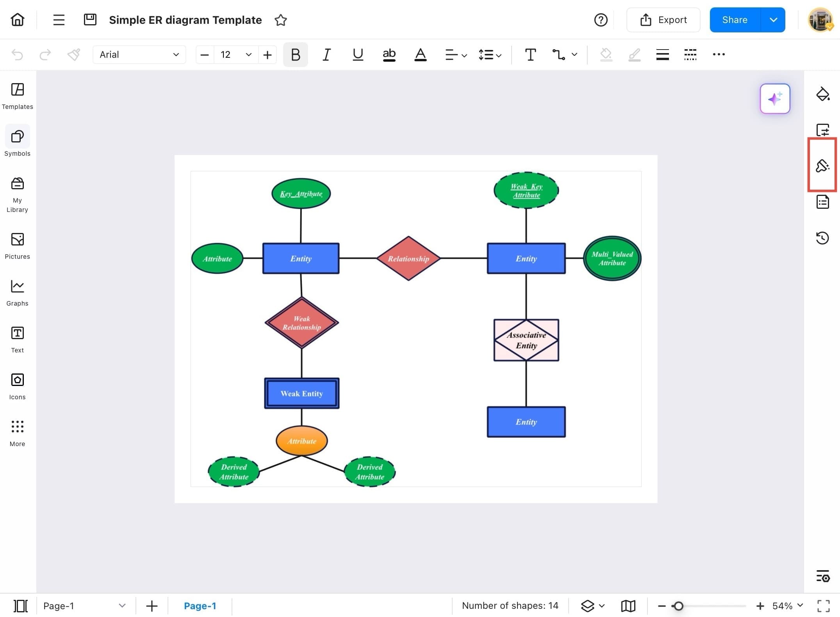840x617 pixels.
Task: Toggle italic text style
Action: (326, 55)
